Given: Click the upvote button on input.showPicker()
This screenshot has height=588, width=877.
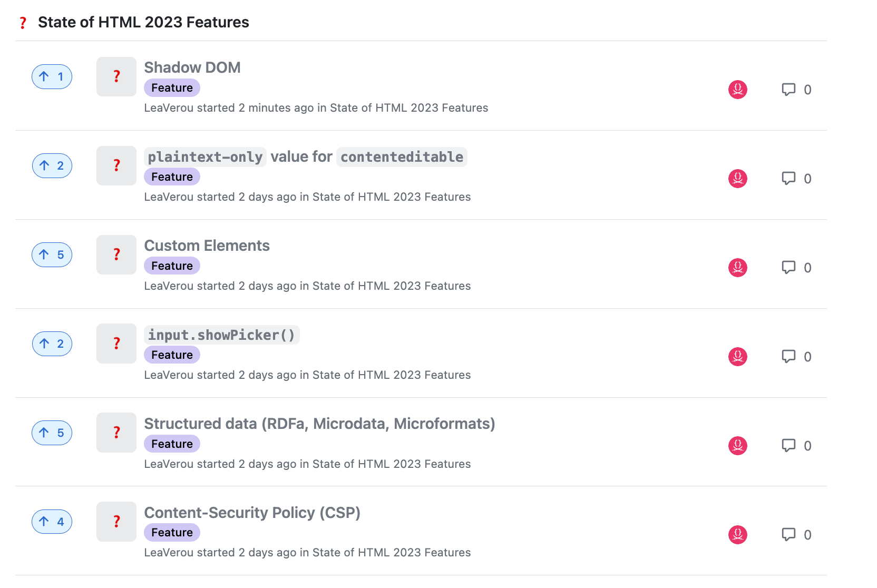Looking at the screenshot, I should (52, 344).
